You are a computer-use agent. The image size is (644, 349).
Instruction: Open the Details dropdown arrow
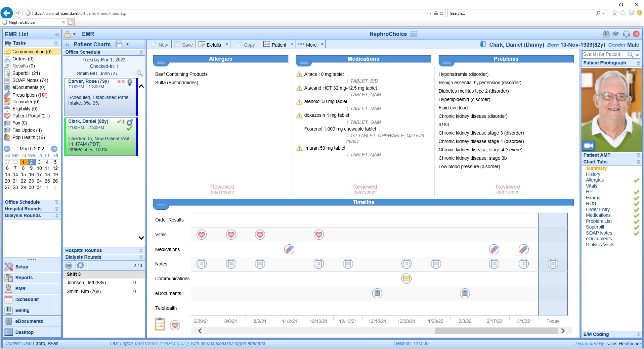coord(227,44)
